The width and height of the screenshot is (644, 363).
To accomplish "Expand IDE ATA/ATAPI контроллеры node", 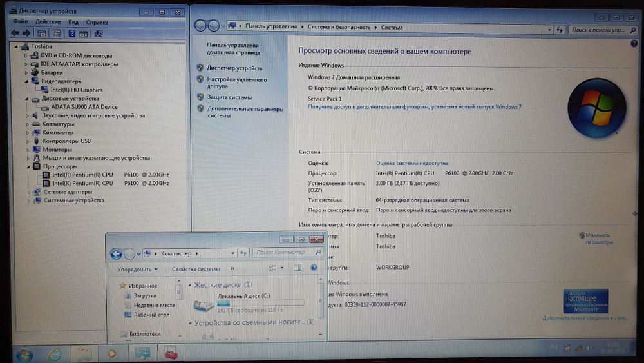I will tap(26, 64).
